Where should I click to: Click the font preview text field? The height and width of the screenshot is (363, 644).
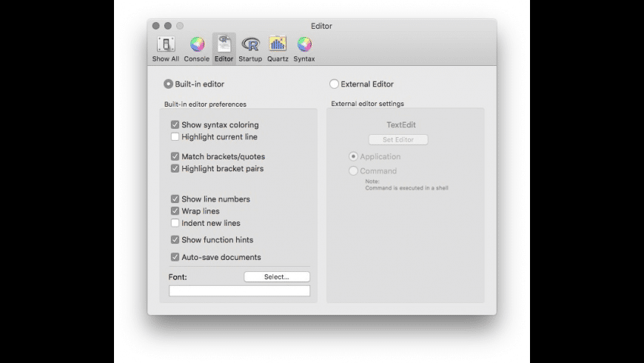click(239, 290)
